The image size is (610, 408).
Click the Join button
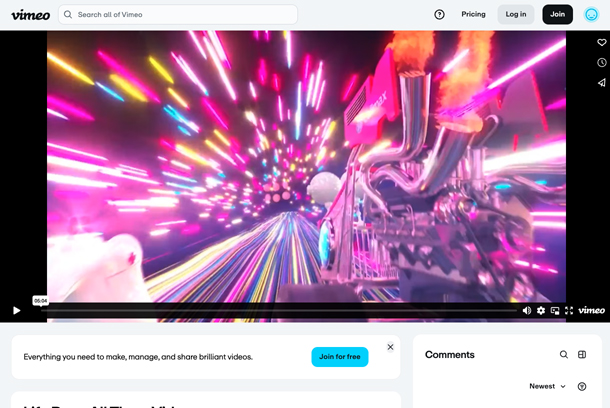(557, 14)
